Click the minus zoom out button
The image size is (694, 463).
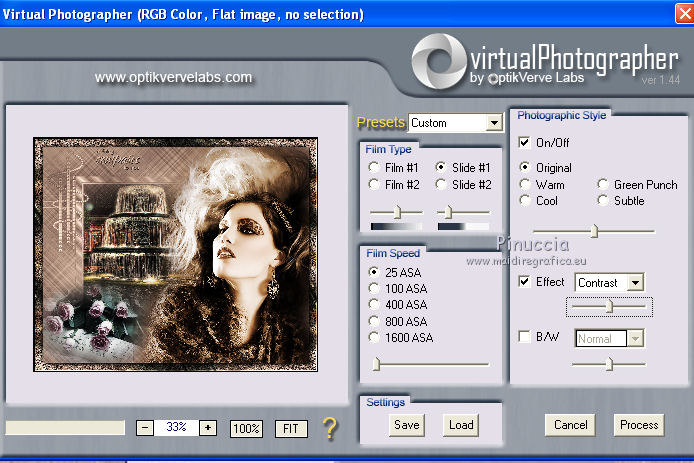tap(145, 428)
